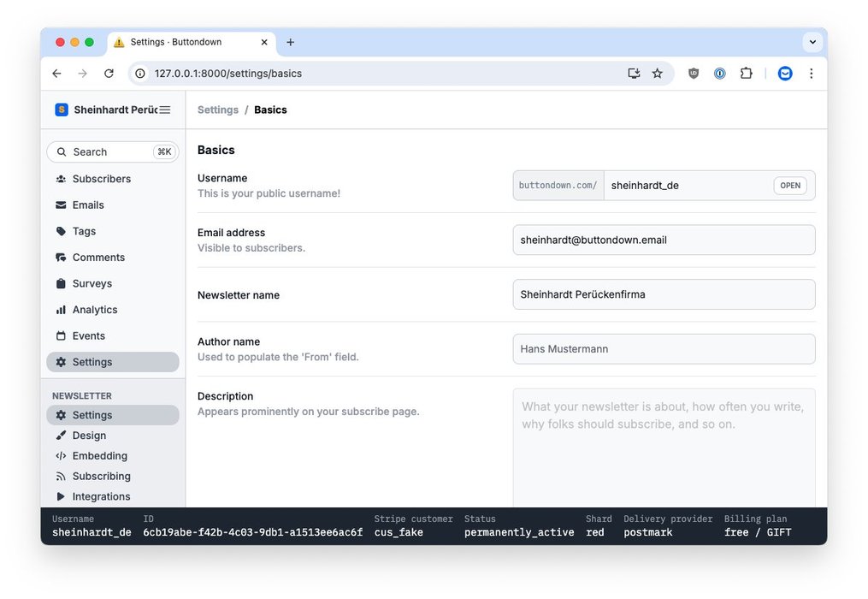Viewport: 868px width, 599px height.
Task: Open the Events page
Action: pyautogui.click(x=88, y=336)
